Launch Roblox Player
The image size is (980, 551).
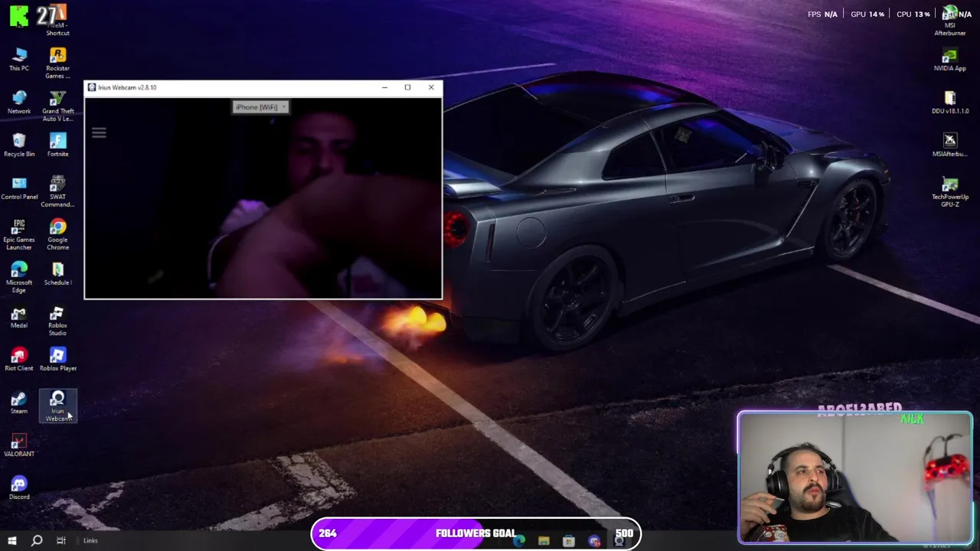click(57, 359)
